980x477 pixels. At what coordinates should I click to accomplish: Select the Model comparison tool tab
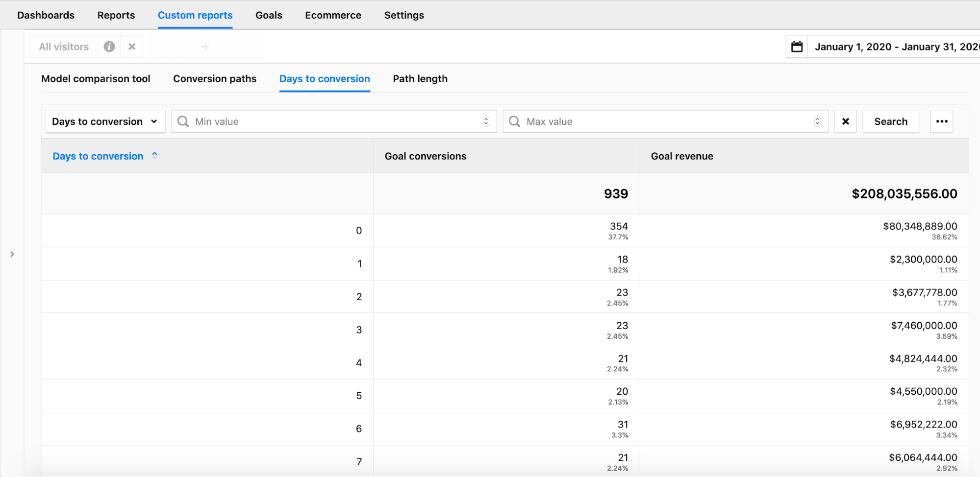tap(96, 79)
